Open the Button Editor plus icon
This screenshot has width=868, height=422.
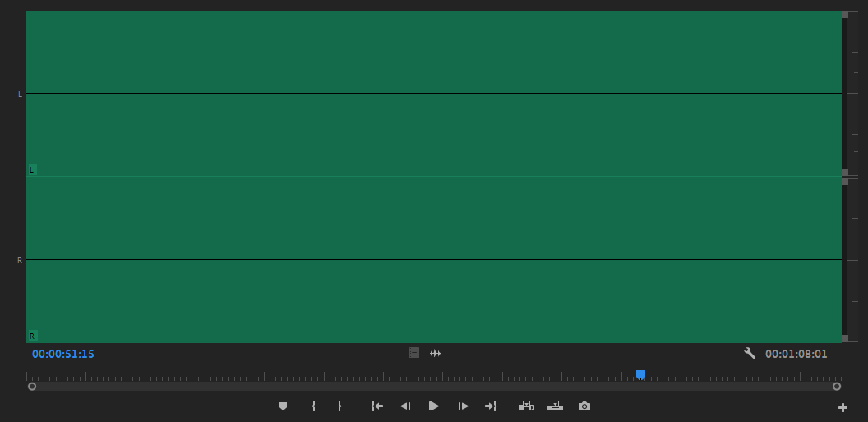(843, 407)
